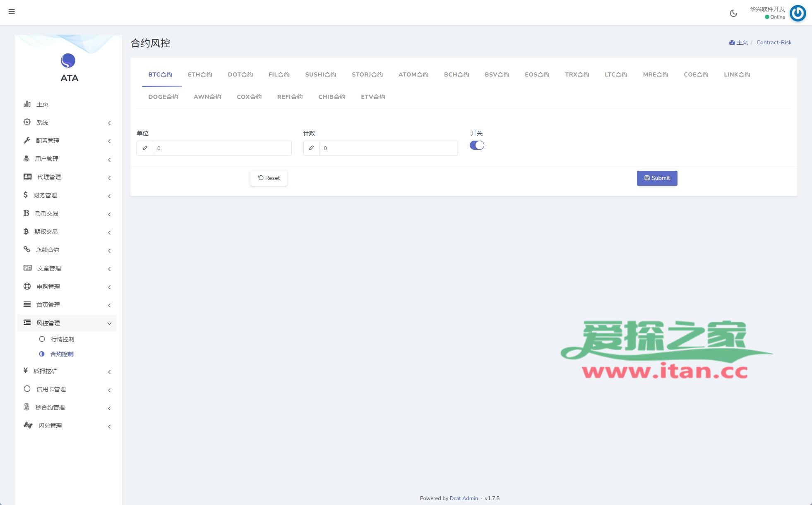Toggle the 开关 switch off
This screenshot has width=812, height=505.
click(477, 145)
